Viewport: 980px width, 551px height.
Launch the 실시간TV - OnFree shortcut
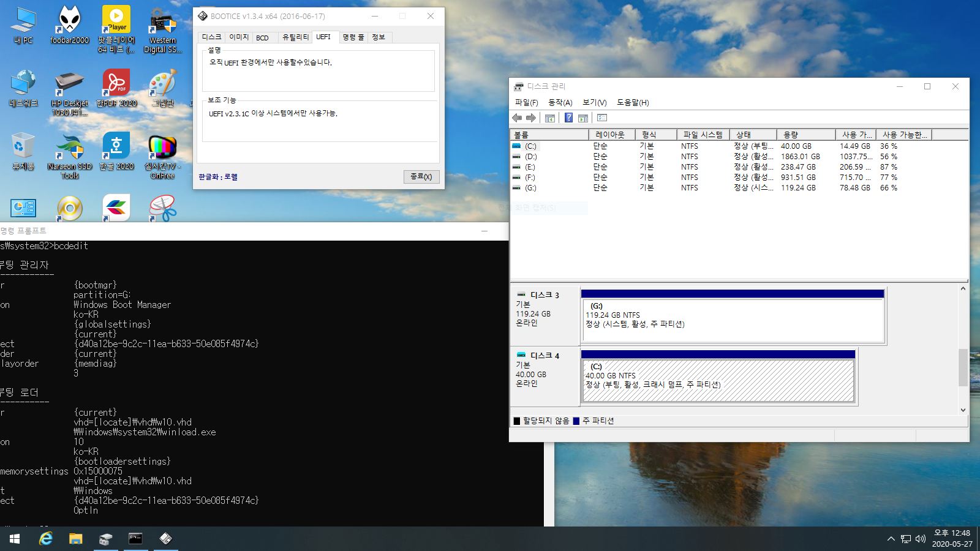(163, 156)
